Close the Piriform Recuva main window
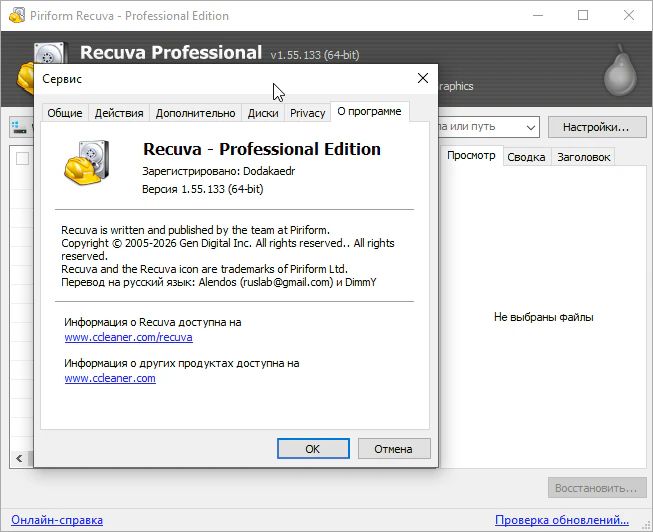Viewport: 653px width, 532px height. point(629,15)
